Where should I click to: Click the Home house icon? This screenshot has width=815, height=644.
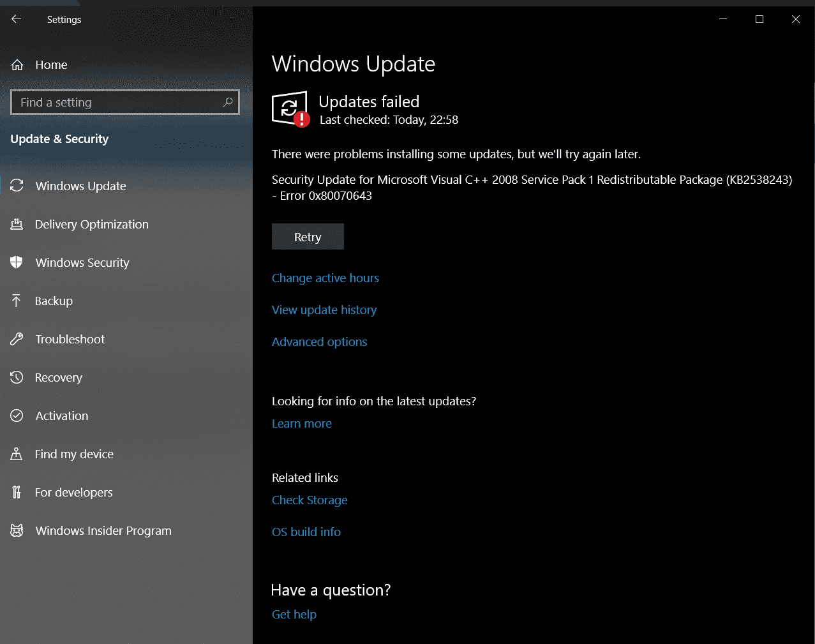pos(17,65)
